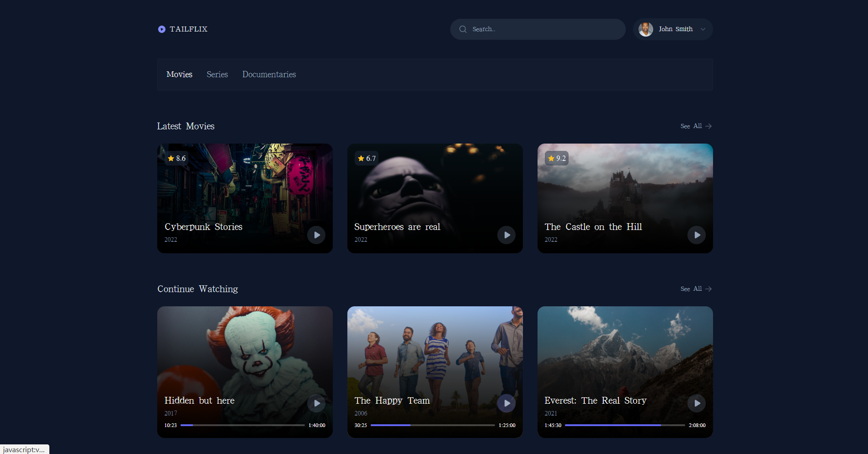Click the Tailflix logo icon
868x454 pixels.
pos(162,29)
